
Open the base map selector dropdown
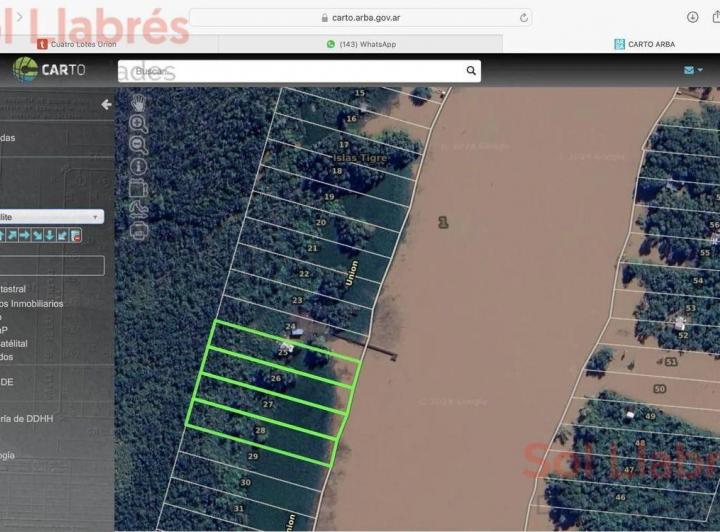coord(51,217)
